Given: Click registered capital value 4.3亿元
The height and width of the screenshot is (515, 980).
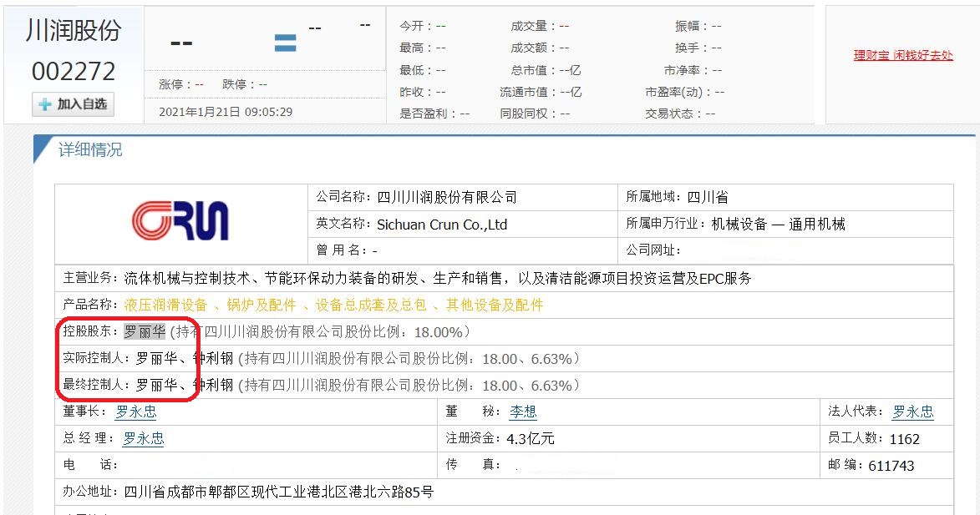Looking at the screenshot, I should 530,439.
